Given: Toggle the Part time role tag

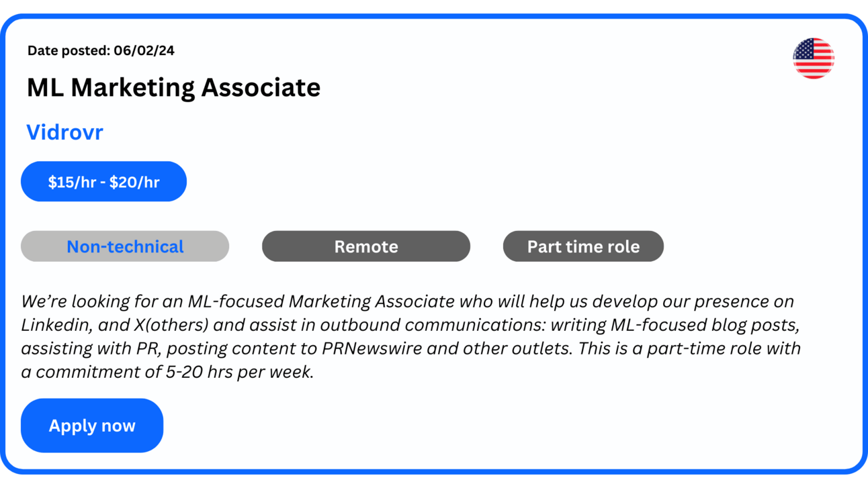Looking at the screenshot, I should click(583, 246).
